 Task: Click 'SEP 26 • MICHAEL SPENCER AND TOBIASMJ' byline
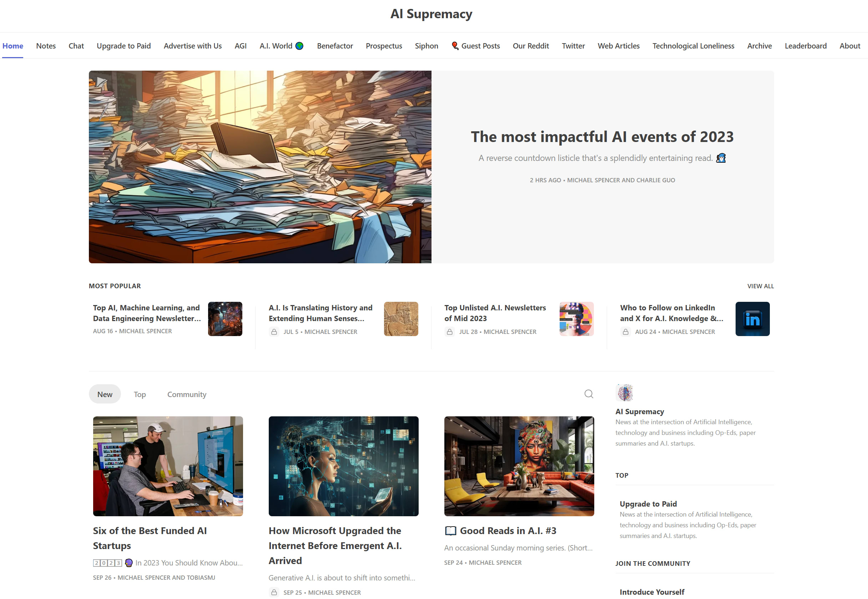pyautogui.click(x=154, y=578)
